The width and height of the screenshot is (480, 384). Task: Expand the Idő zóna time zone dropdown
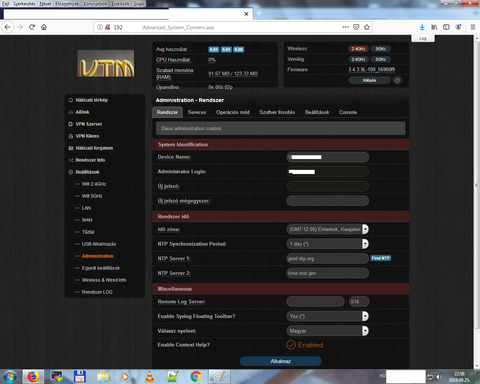pos(327,229)
